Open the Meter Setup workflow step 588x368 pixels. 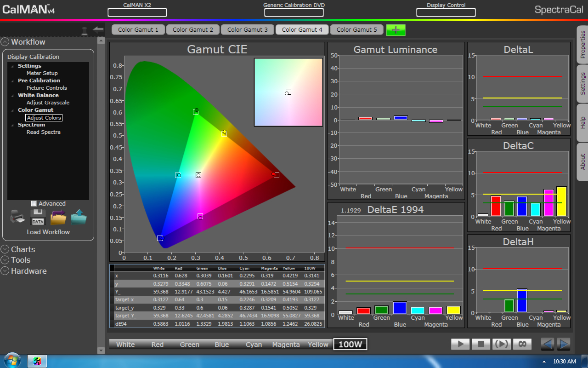(42, 73)
